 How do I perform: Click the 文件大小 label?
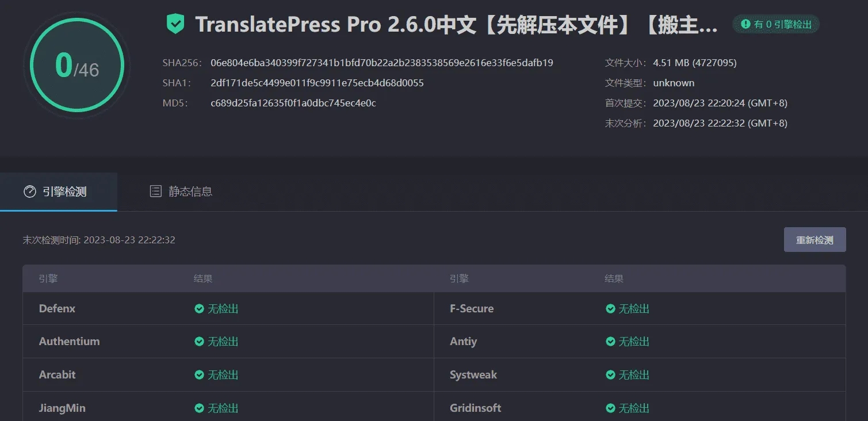(626, 63)
